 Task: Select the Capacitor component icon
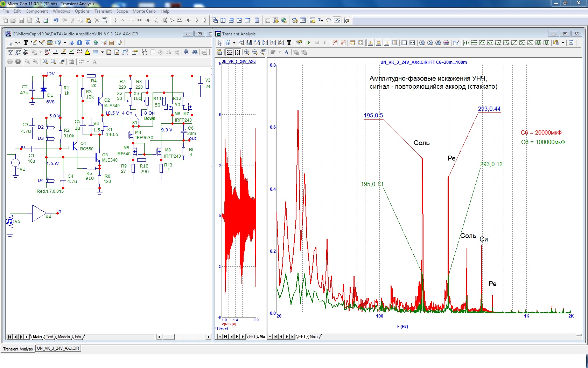pyautogui.click(x=132, y=20)
